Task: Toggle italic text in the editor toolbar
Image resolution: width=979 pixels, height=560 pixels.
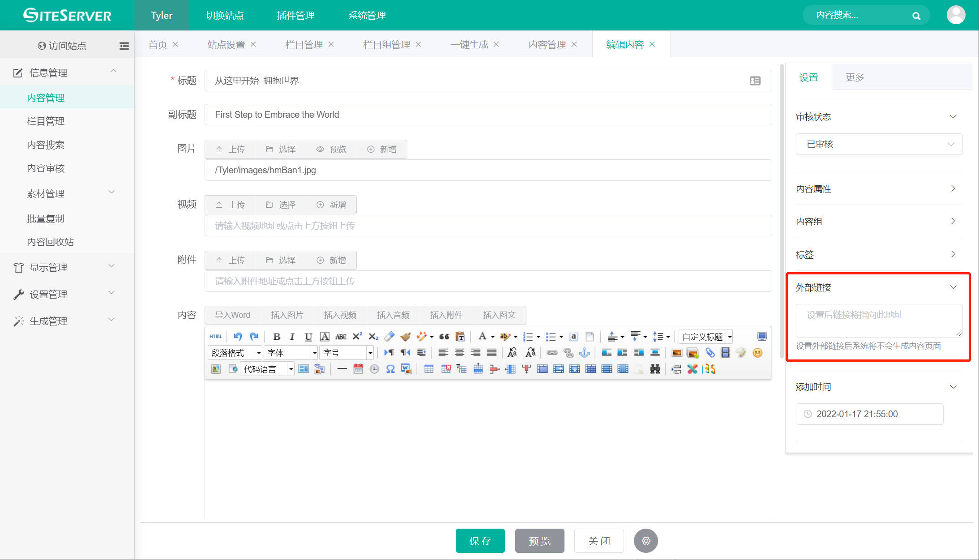Action: [x=292, y=337]
